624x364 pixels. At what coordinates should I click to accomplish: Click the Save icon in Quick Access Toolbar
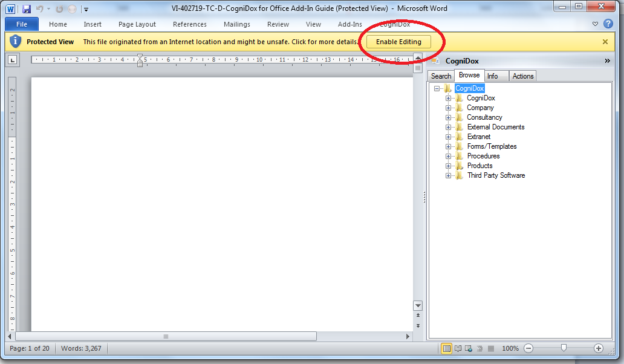click(27, 9)
